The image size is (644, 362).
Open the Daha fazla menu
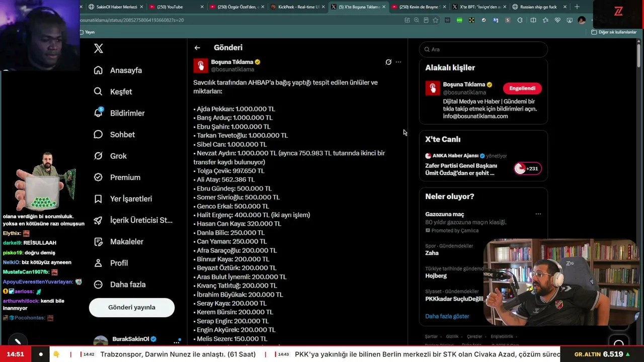120,284
